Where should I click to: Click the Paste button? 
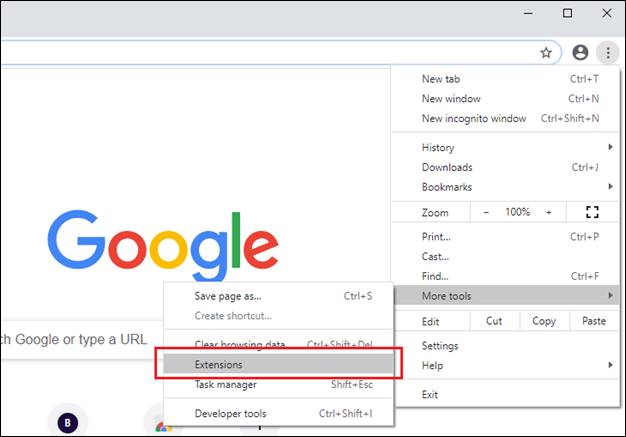coord(593,321)
